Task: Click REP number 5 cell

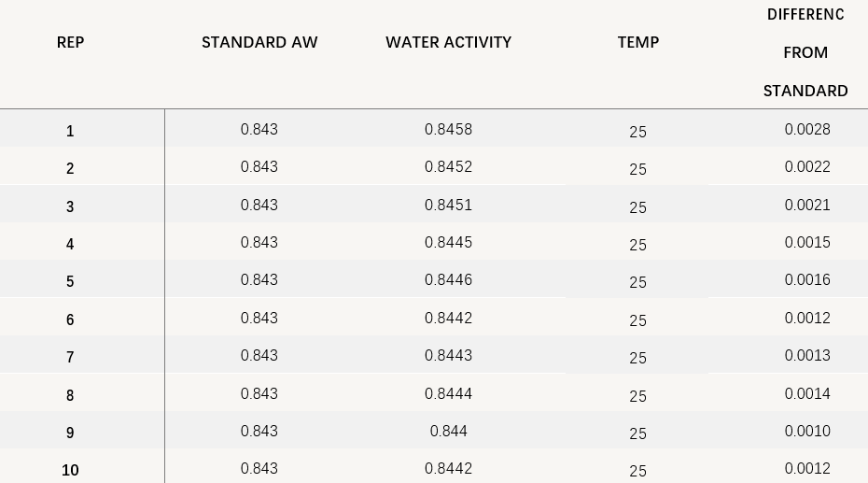Action: (70, 281)
